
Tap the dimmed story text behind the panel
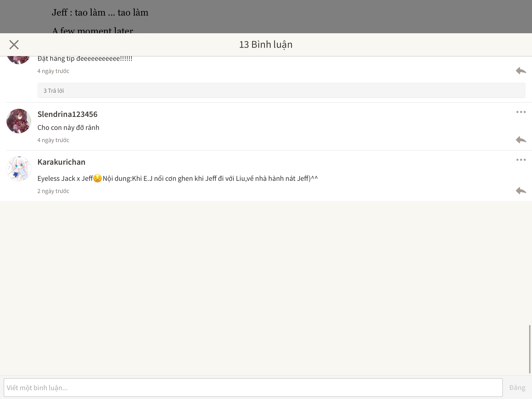(x=100, y=13)
